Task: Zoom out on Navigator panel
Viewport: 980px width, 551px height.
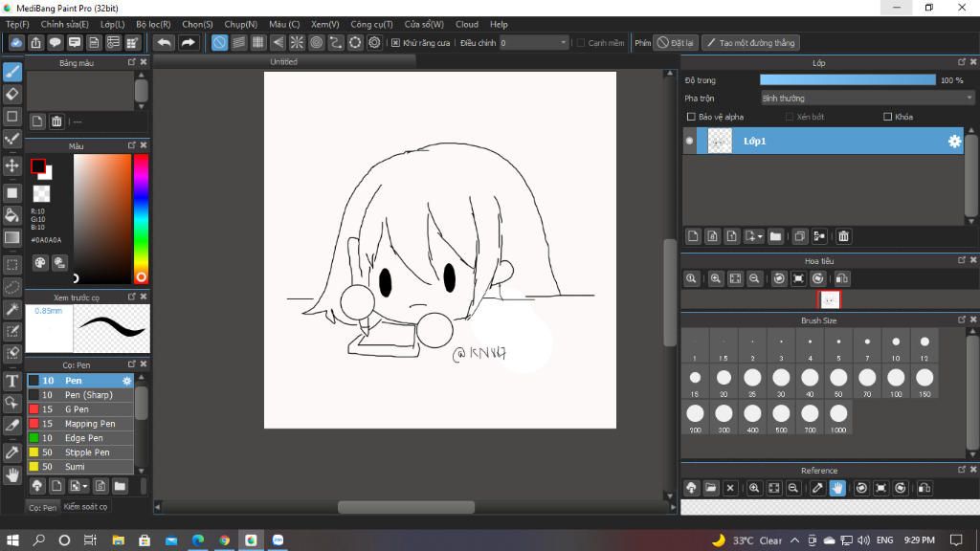Action: point(754,278)
